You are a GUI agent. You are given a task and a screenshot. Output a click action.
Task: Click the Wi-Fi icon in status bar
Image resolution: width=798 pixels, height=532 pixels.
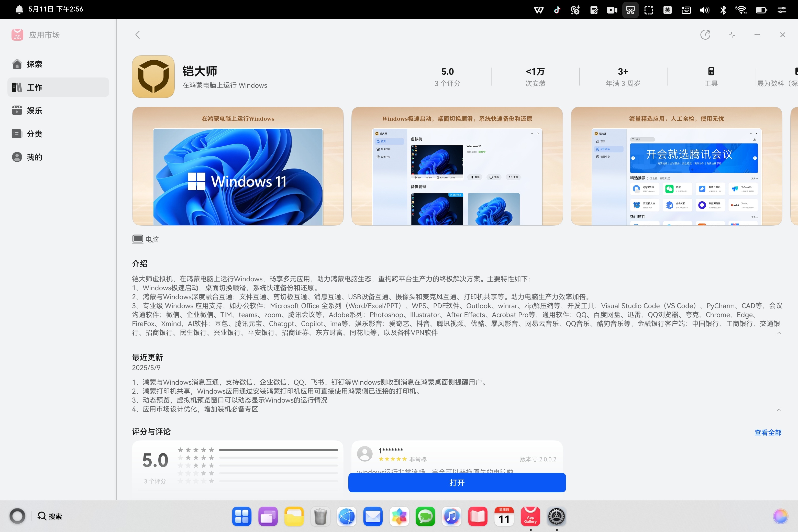coord(741,10)
